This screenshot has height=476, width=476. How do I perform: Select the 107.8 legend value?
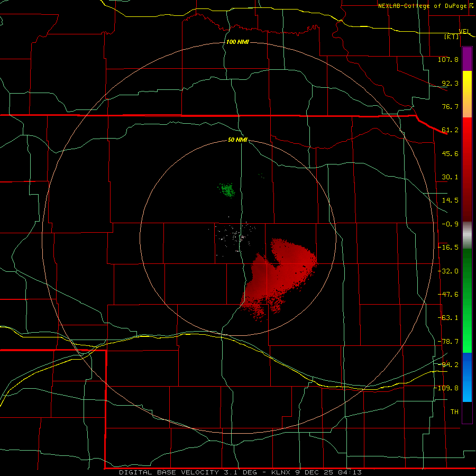pos(448,59)
